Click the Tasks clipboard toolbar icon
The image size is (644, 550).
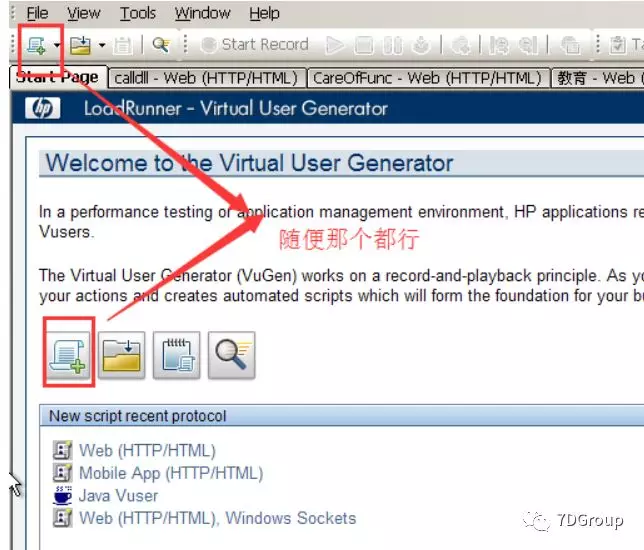point(617,45)
